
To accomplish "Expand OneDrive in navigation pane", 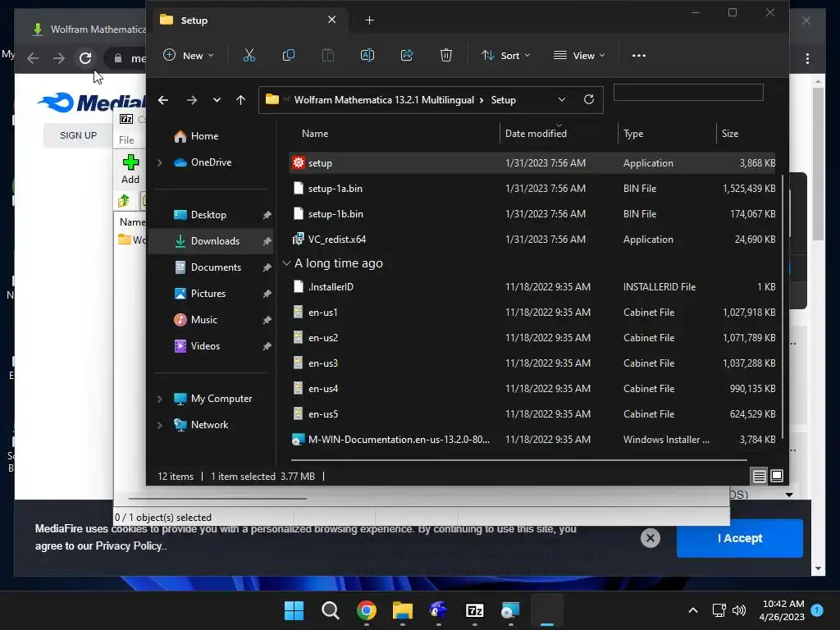I will [160, 162].
